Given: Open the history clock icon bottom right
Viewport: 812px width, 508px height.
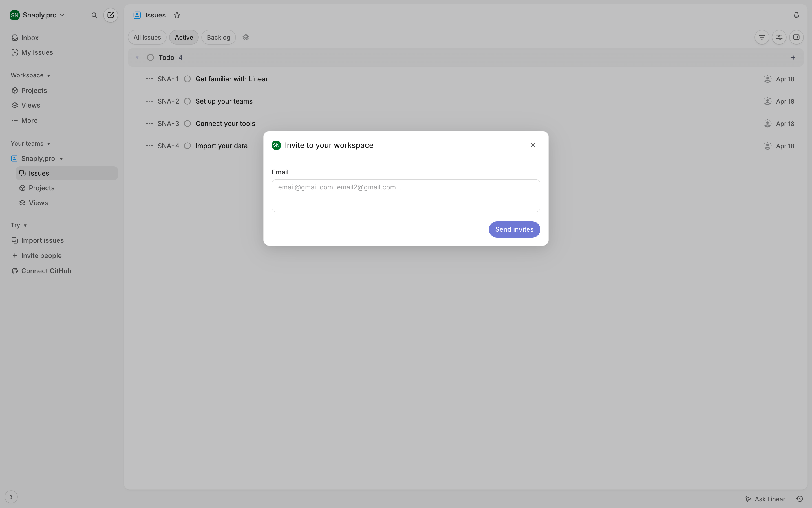Looking at the screenshot, I should (x=800, y=499).
